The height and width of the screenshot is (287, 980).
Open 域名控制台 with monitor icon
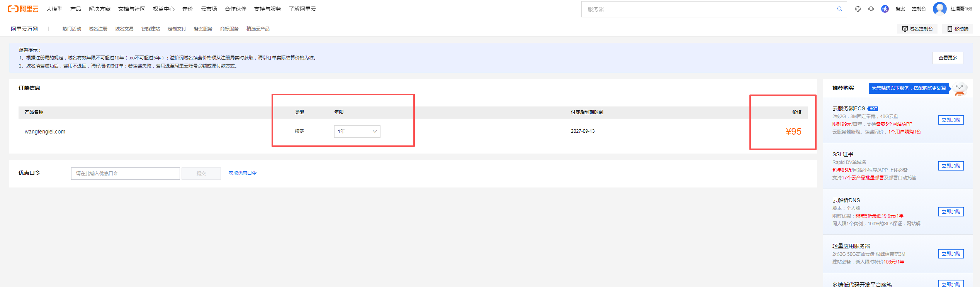pos(917,29)
